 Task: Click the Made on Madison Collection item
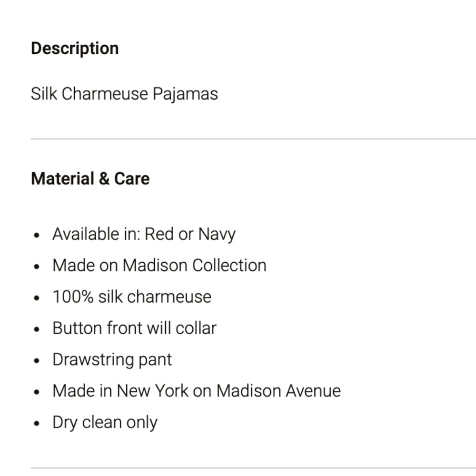159,265
